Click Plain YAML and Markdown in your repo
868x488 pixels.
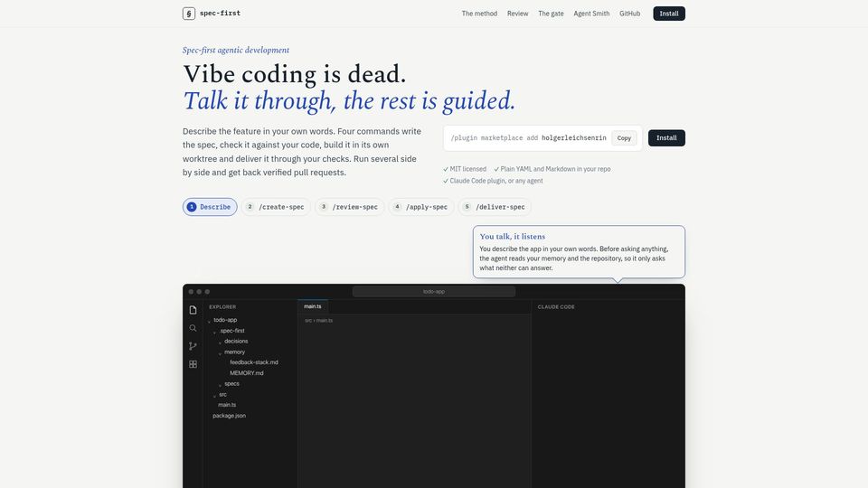point(552,169)
